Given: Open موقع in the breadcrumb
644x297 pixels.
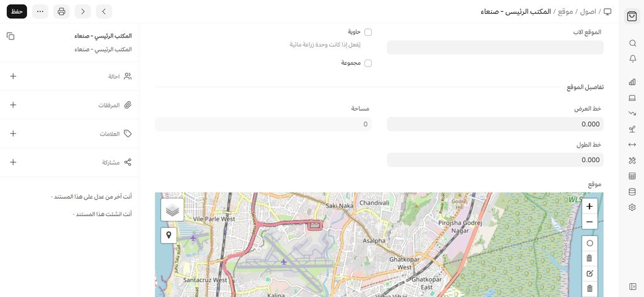Looking at the screenshot, I should click(565, 11).
